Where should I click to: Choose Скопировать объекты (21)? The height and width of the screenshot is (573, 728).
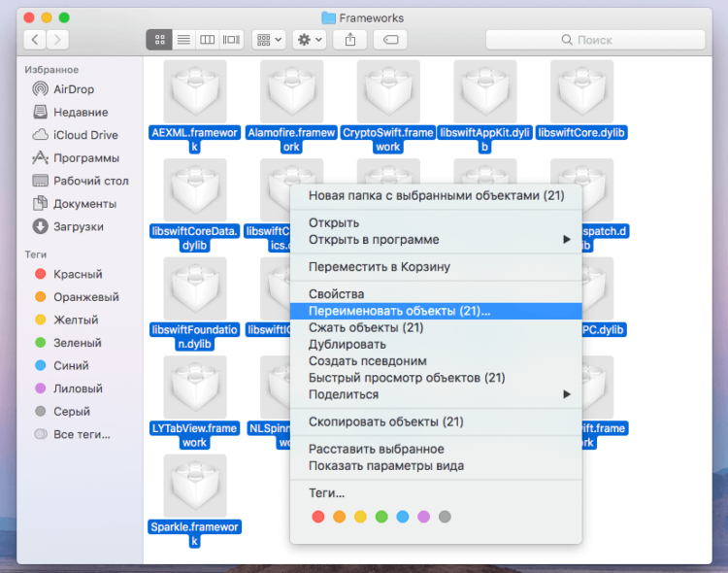436,421
